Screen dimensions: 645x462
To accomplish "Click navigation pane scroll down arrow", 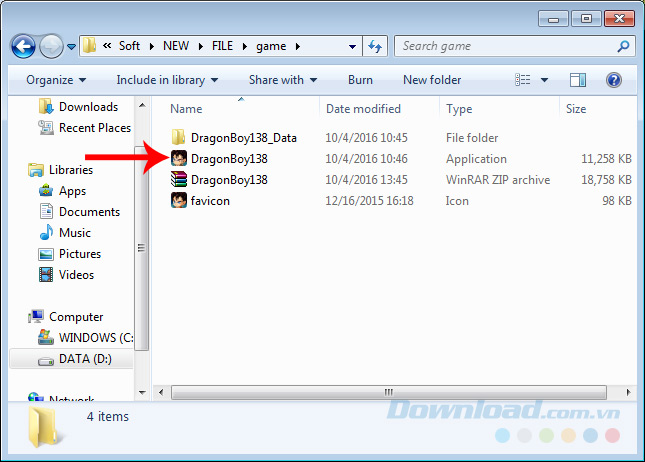I will coord(142,392).
